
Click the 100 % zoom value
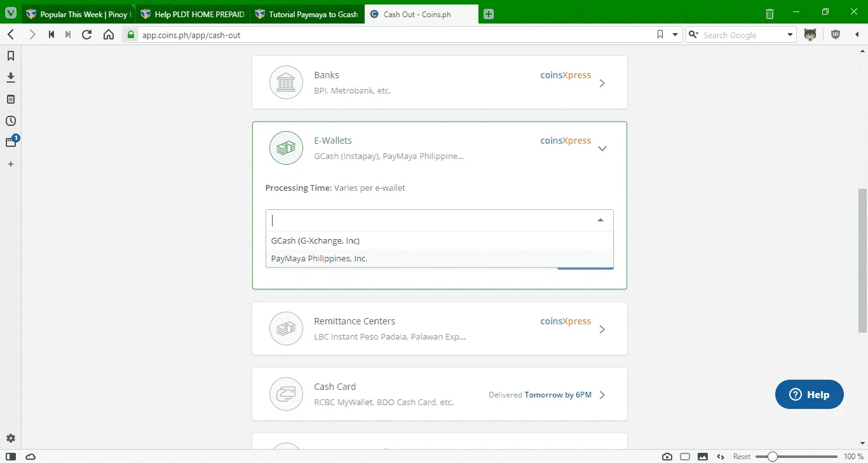853,457
